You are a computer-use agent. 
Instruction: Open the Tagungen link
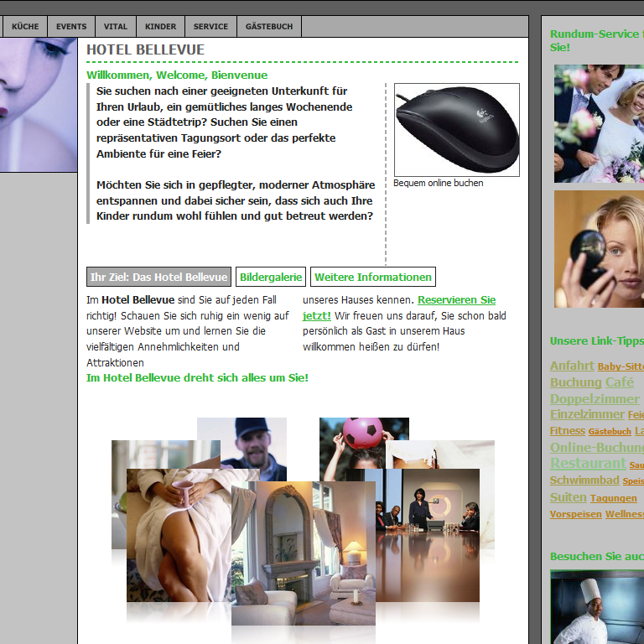[614, 498]
